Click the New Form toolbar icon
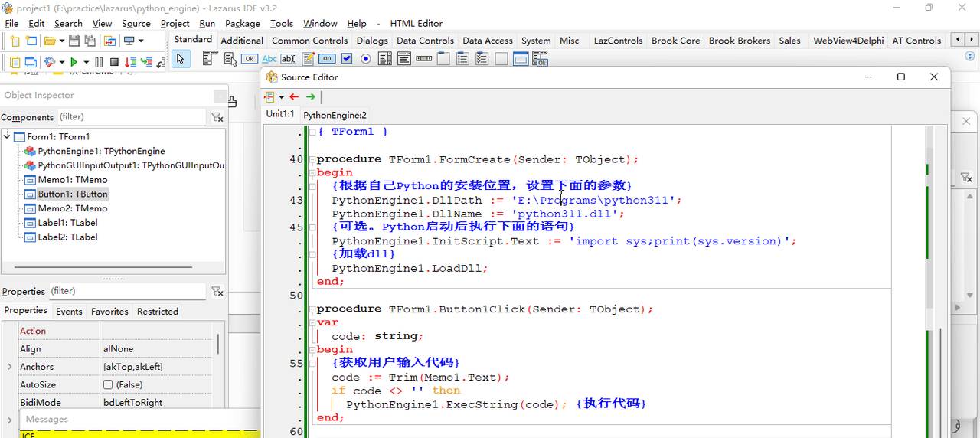The height and width of the screenshot is (438, 980). [31, 41]
